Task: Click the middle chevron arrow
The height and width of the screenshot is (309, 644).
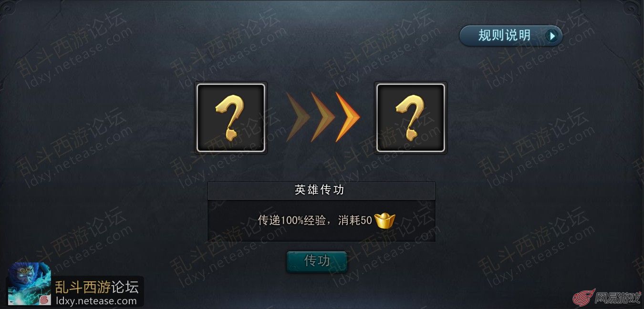Action: click(x=323, y=117)
